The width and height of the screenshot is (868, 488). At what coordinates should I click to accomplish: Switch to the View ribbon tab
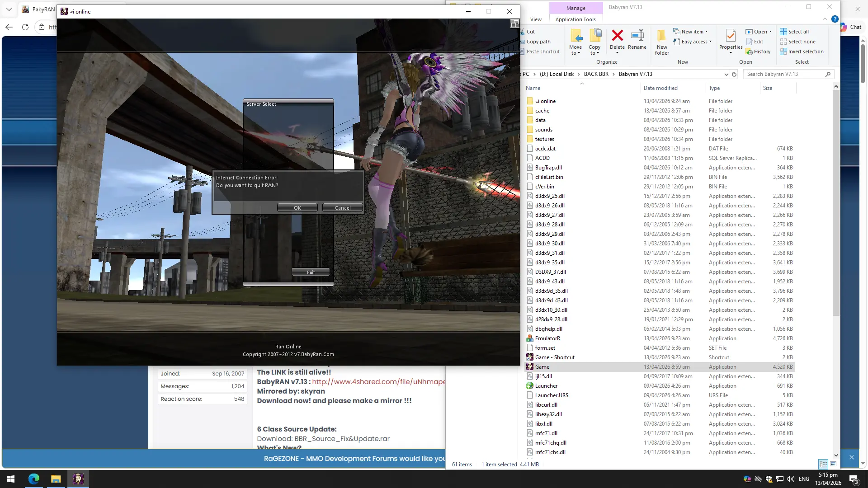tap(536, 19)
